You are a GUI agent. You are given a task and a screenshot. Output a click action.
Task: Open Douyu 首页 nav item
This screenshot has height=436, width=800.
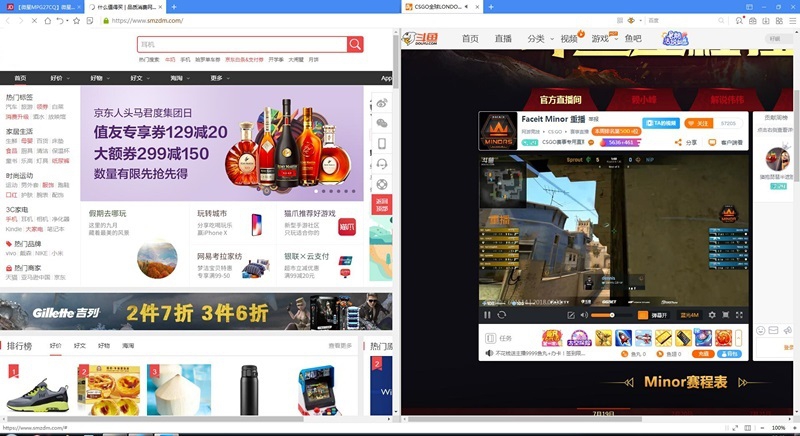pos(470,39)
